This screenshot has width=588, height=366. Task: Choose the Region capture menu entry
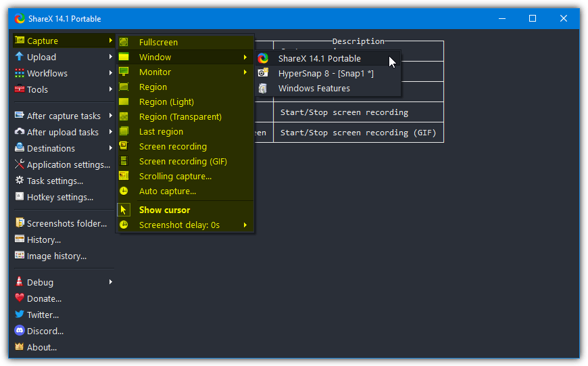(x=185, y=87)
